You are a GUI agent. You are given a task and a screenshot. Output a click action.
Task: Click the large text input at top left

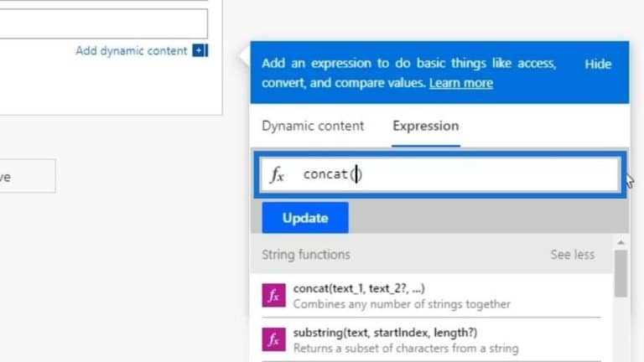(103, 23)
